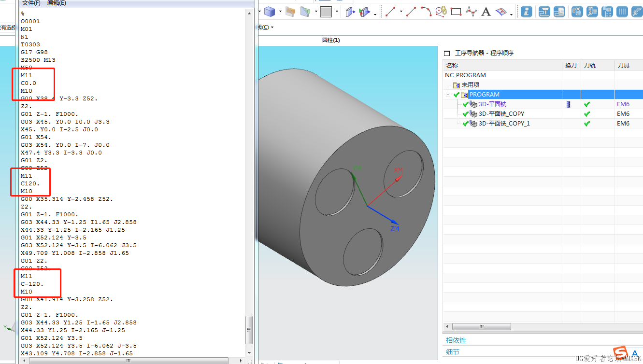This screenshot has height=364, width=643.
Task: Click the yellow rings curve icon
Action: pos(441,11)
